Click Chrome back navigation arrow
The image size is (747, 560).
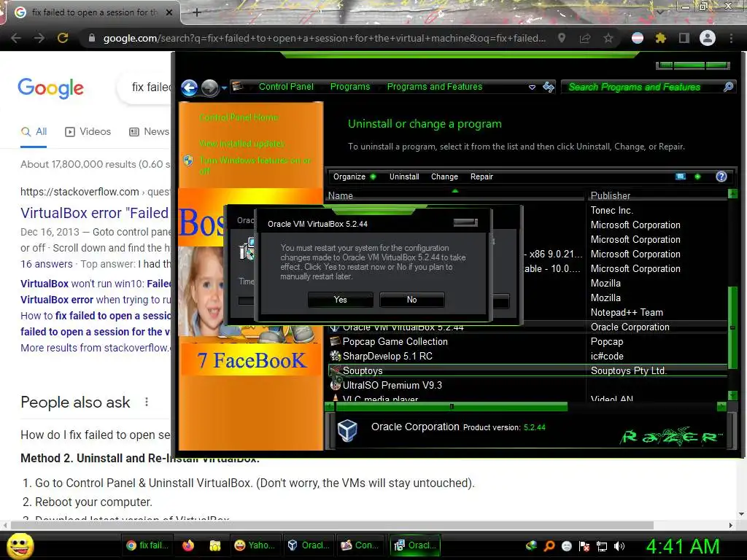tap(16, 38)
